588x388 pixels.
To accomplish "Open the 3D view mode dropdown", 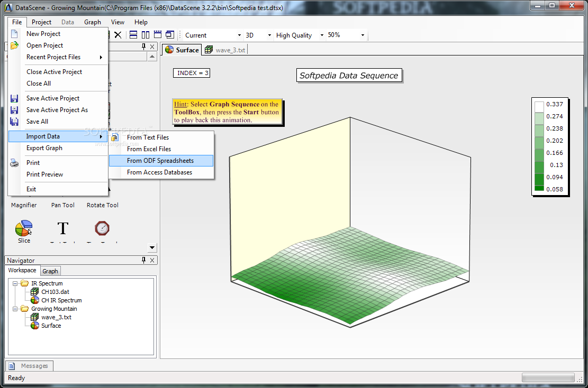I will [269, 35].
